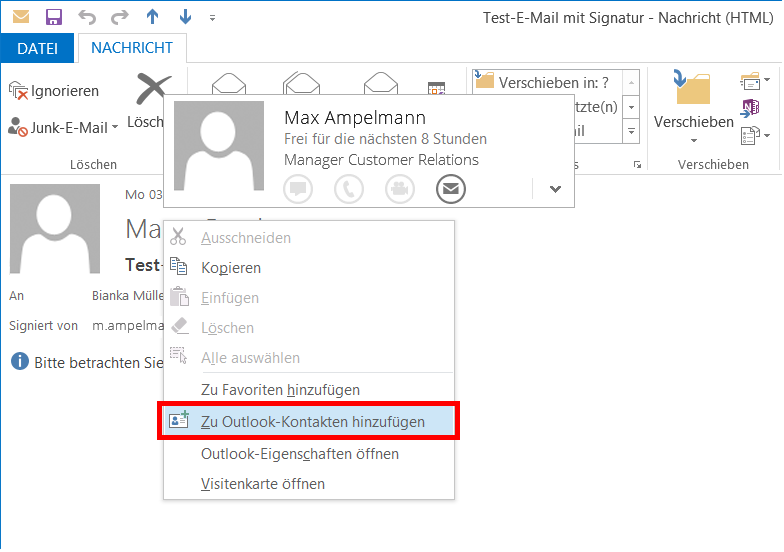Start instant message with Max Ampelmann
Screen dimensions: 784x552
point(298,189)
